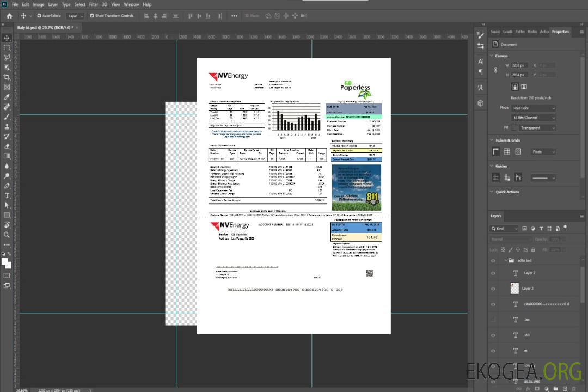Hide the '169' text layer eye icon
The width and height of the screenshot is (588, 392).
tap(493, 335)
